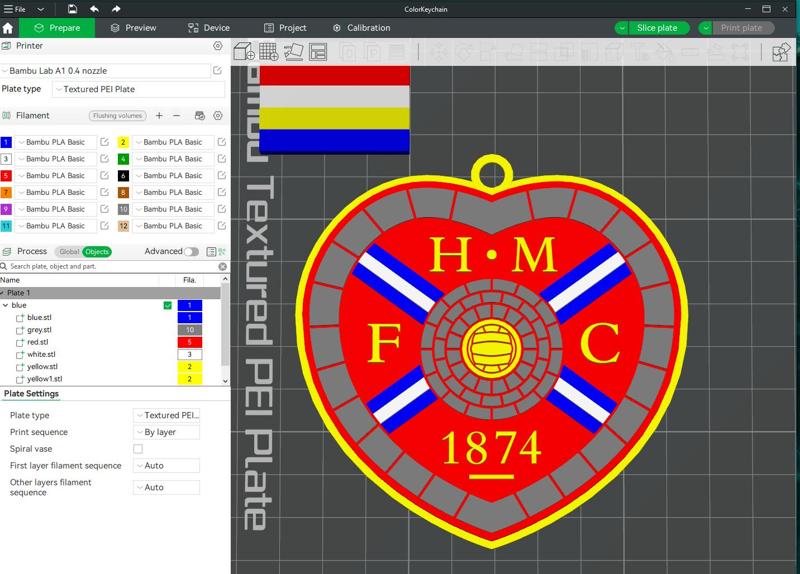Viewport: 800px width, 574px height.
Task: Select the Plate Settings tab
Action: point(31,394)
